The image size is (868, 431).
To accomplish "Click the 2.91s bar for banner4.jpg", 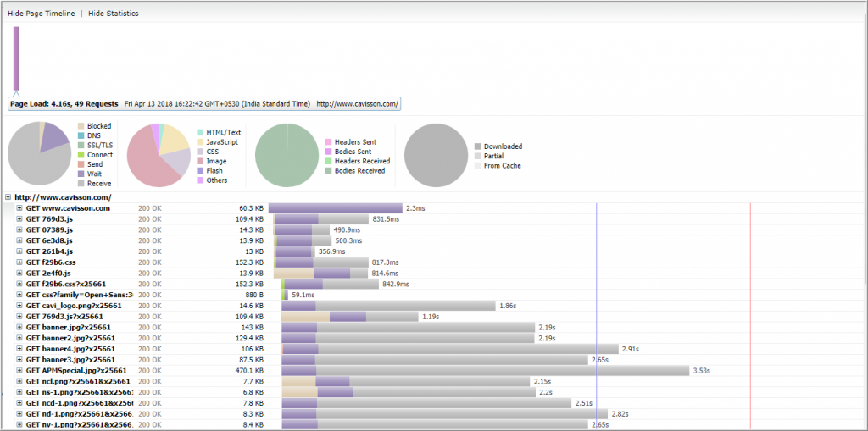I will click(x=450, y=349).
